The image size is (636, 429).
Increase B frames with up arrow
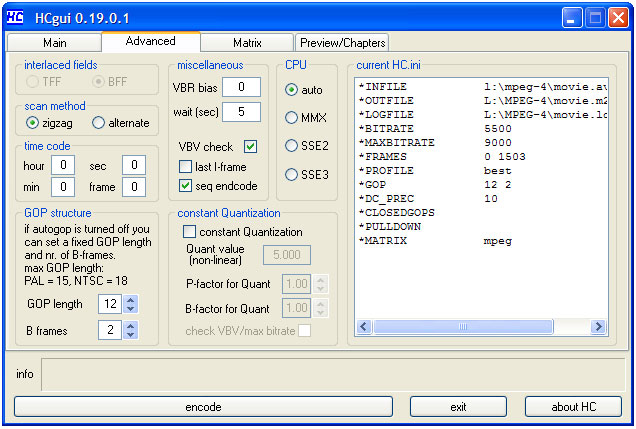pyautogui.click(x=130, y=326)
